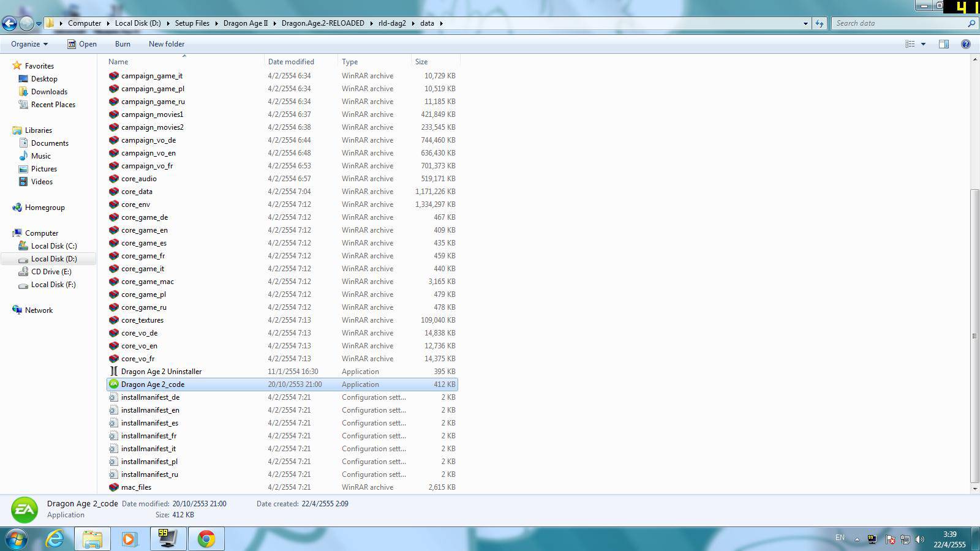The image size is (980, 551).
Task: Open Desktop in the navigation pane
Action: [44, 79]
